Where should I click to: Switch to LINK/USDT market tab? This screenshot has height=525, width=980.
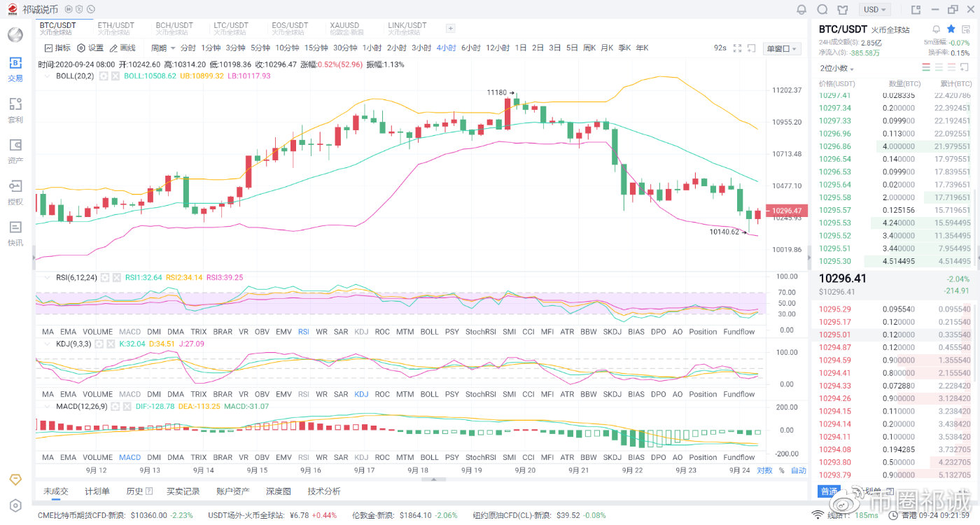[407, 28]
